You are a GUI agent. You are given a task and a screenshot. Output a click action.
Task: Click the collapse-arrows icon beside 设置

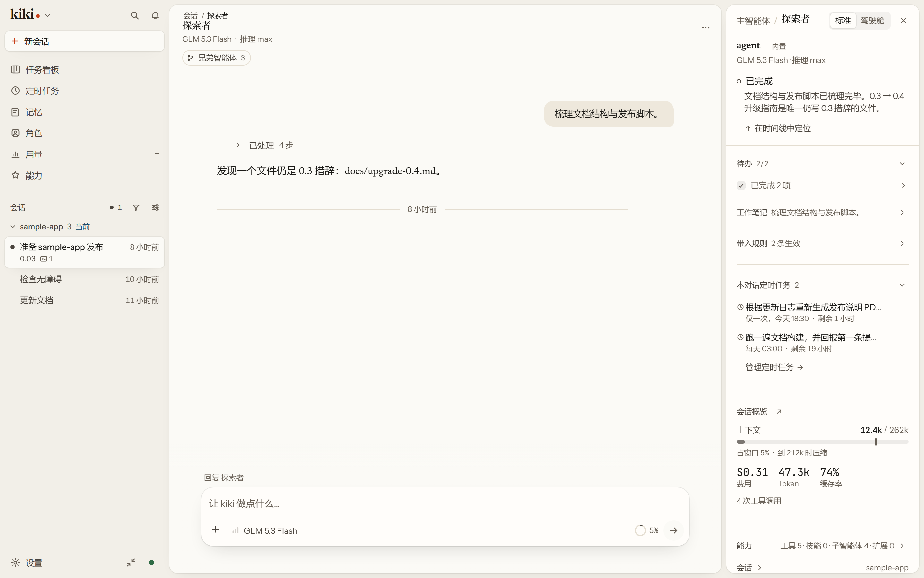(131, 563)
